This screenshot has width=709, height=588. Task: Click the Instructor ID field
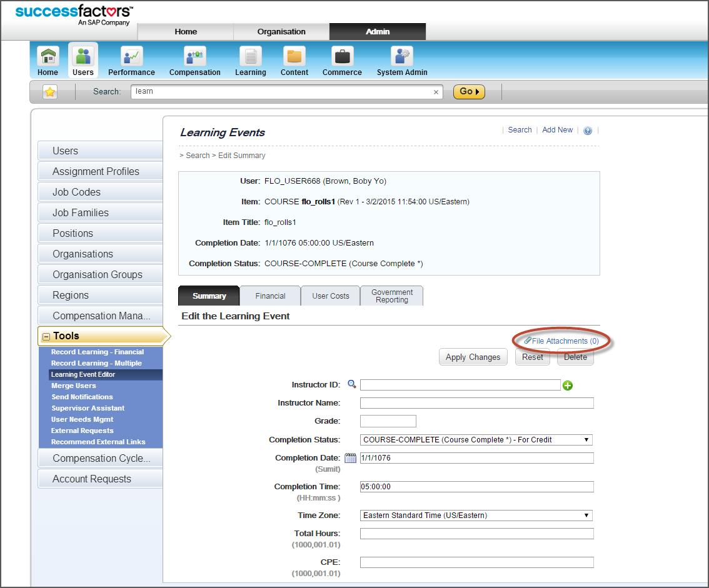(x=460, y=385)
